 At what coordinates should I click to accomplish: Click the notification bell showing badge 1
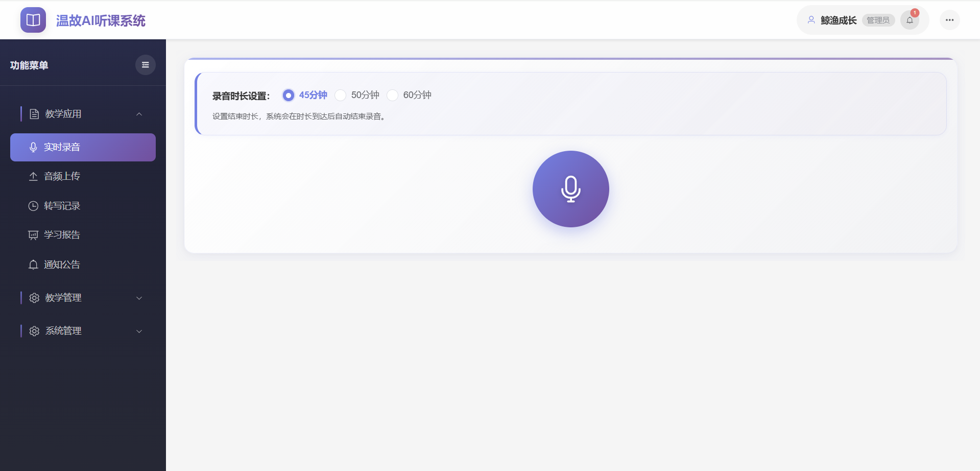tap(910, 19)
